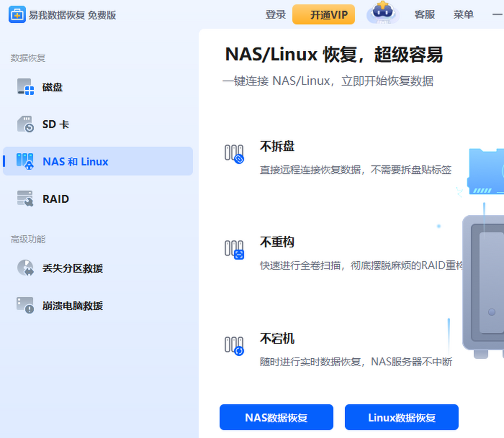Click the 不拆盘 heading text
The image size is (504, 438).
click(277, 146)
